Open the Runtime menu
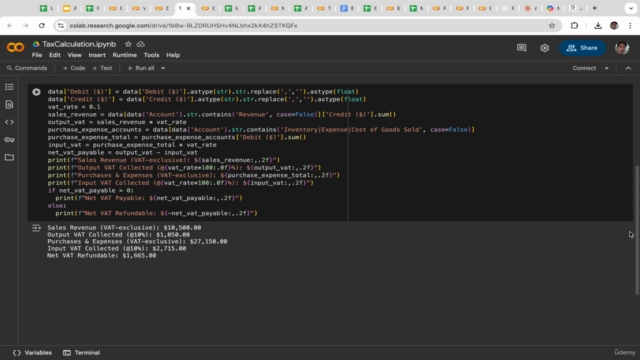The width and height of the screenshot is (640, 360). tap(124, 55)
